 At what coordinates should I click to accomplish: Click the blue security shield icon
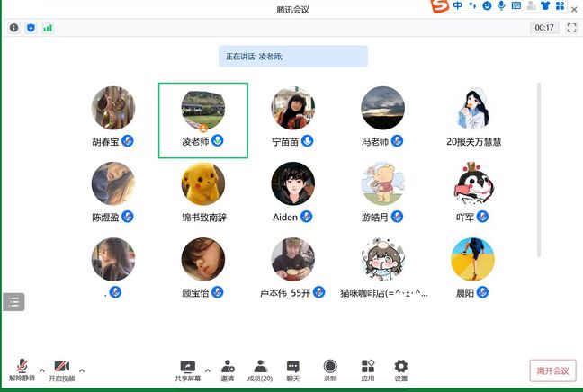pos(31,28)
